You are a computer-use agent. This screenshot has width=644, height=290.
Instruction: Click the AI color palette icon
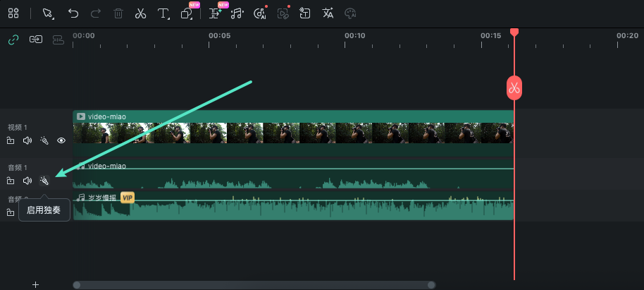350,13
